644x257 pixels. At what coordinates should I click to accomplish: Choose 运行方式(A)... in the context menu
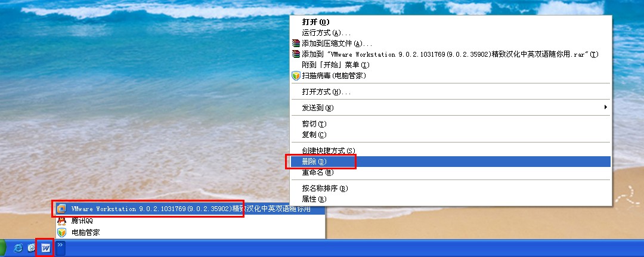point(451,32)
